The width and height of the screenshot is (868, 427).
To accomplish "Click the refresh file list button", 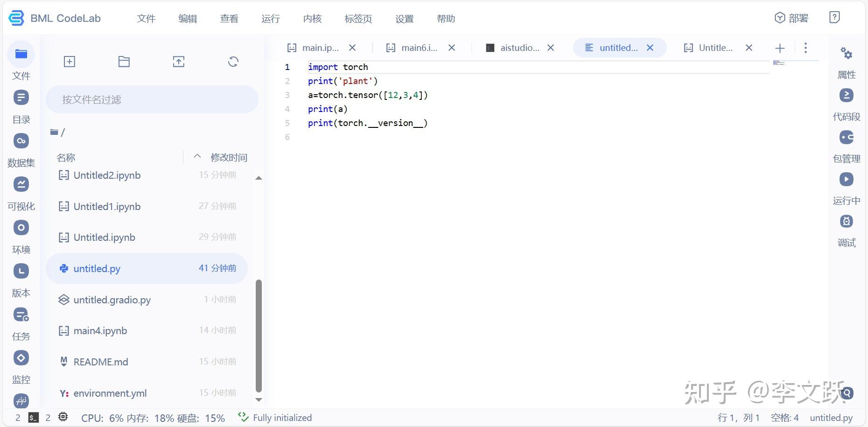I will point(233,62).
